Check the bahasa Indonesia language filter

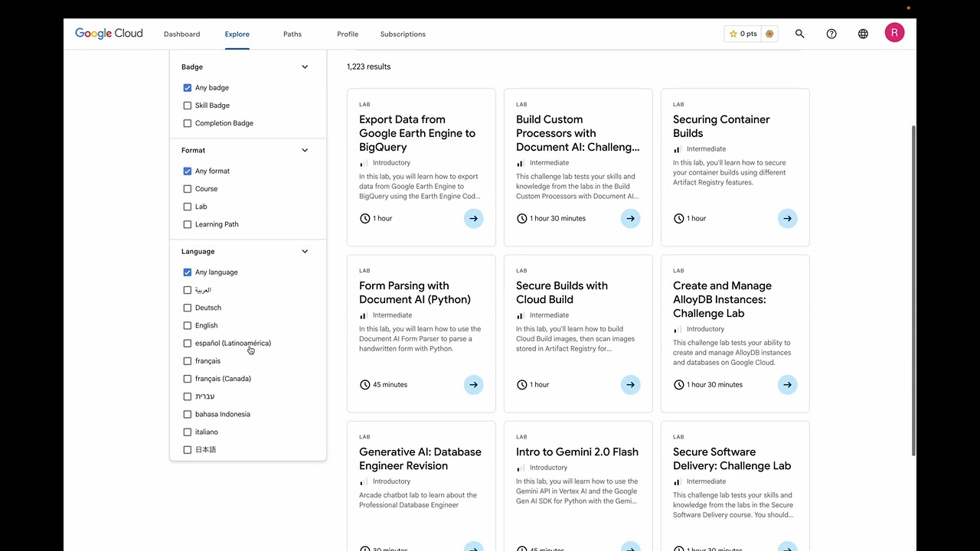187,414
